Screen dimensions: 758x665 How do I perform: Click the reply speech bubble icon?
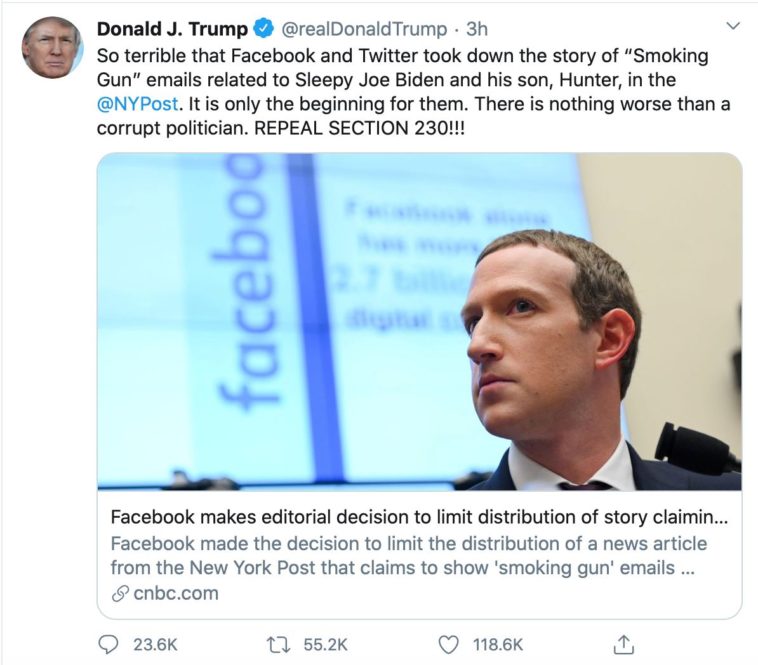tap(108, 644)
